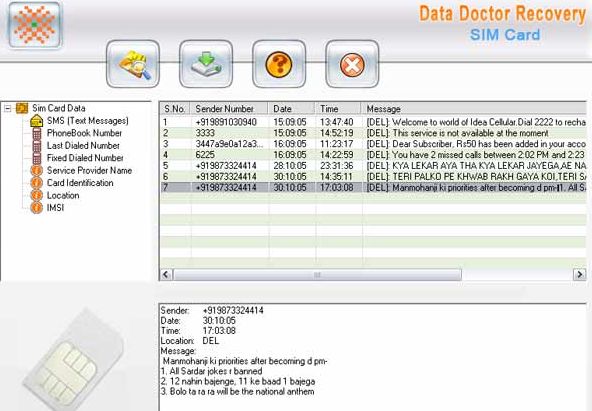592x411 pixels.
Task: Open Help with the question mark icon
Action: (x=279, y=64)
